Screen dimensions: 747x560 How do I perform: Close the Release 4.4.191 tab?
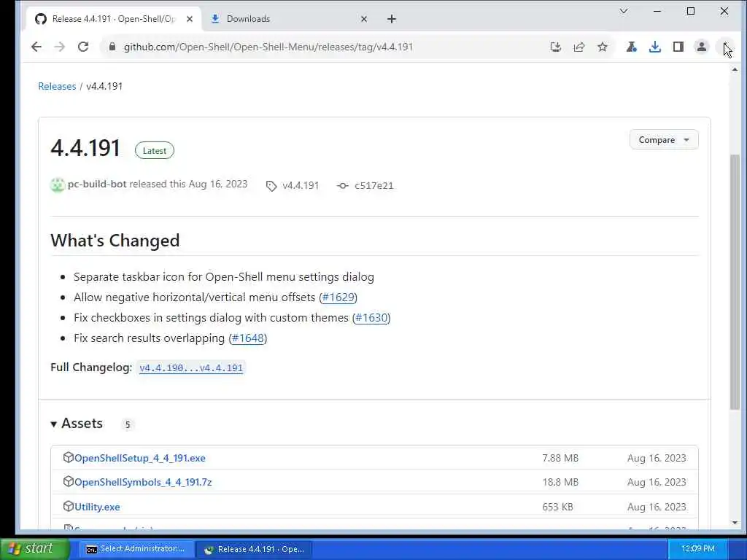[190, 19]
